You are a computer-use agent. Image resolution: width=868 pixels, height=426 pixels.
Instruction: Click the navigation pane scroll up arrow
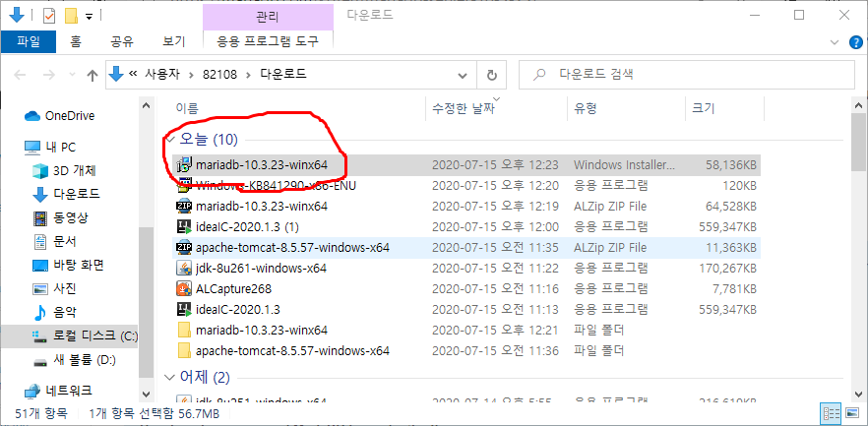click(146, 104)
